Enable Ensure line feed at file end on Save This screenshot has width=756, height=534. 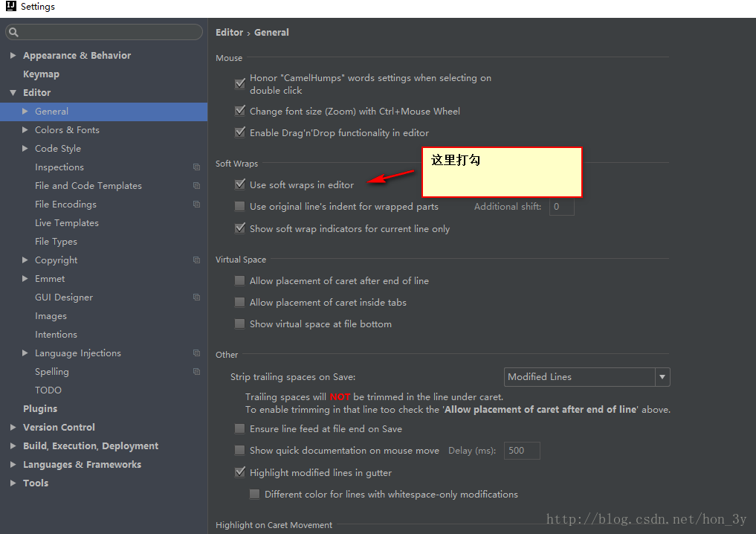[239, 429]
